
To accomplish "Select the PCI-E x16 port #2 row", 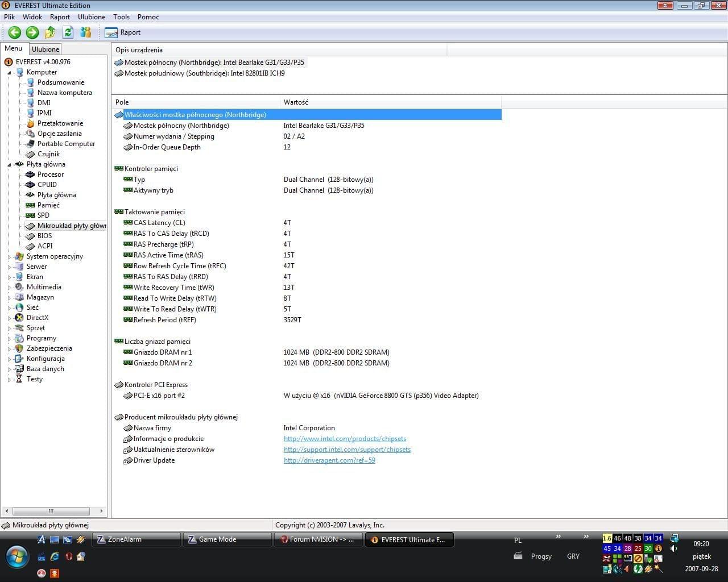I will click(x=307, y=396).
